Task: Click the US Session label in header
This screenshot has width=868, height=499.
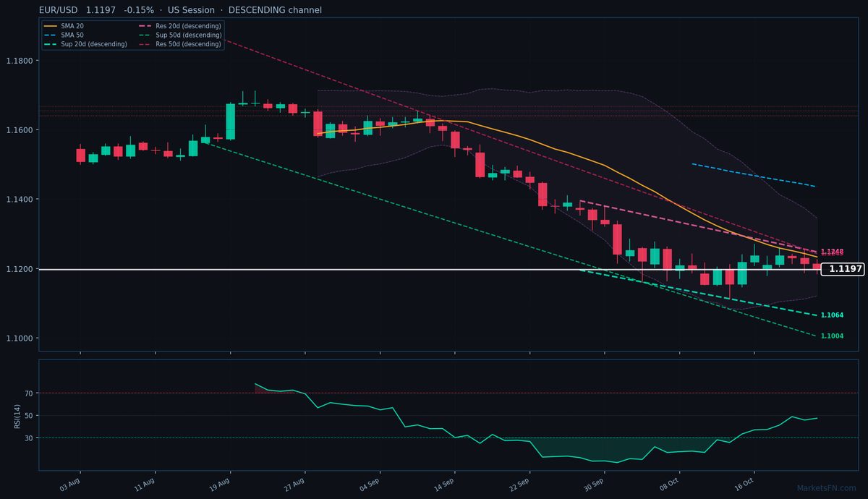Action: [191, 10]
